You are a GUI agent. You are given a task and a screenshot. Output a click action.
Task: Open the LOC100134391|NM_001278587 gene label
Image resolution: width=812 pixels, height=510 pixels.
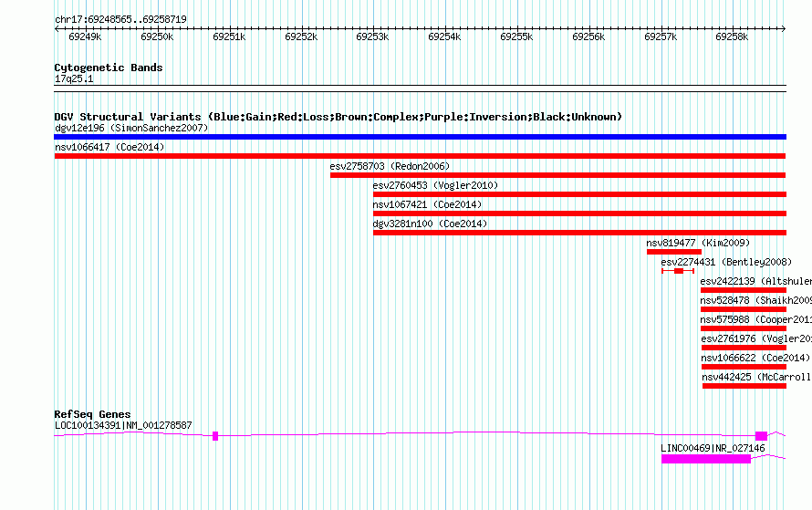tap(123, 425)
